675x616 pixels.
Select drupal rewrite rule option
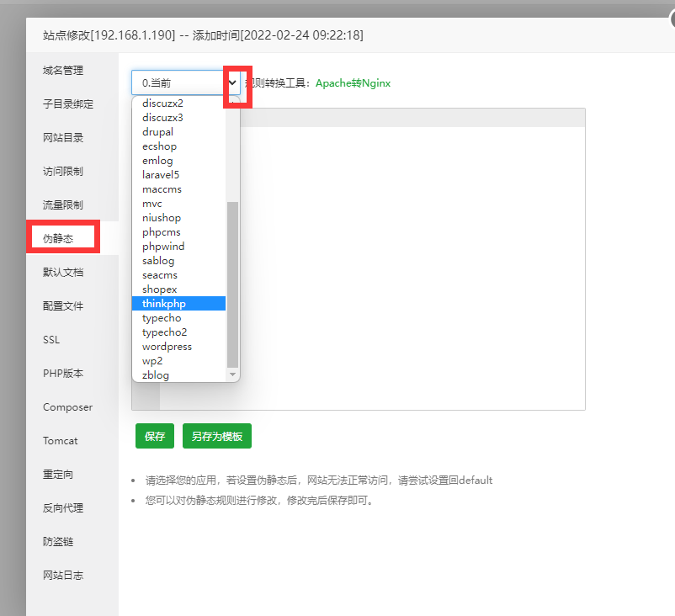178,132
